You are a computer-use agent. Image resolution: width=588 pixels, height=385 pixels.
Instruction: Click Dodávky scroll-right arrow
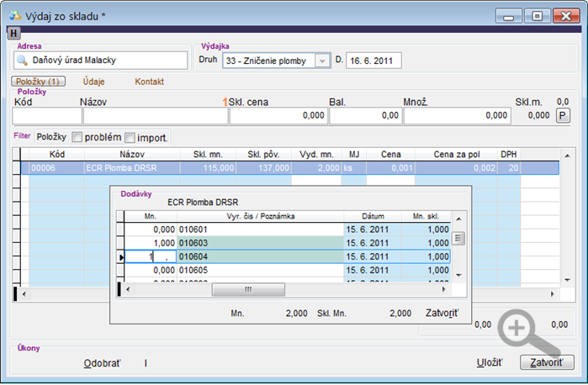pos(444,289)
